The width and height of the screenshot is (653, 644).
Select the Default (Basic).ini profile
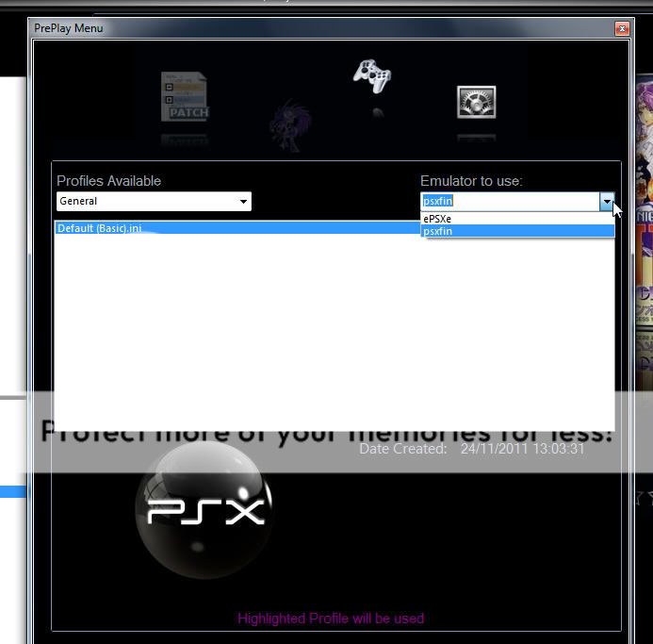coord(237,228)
